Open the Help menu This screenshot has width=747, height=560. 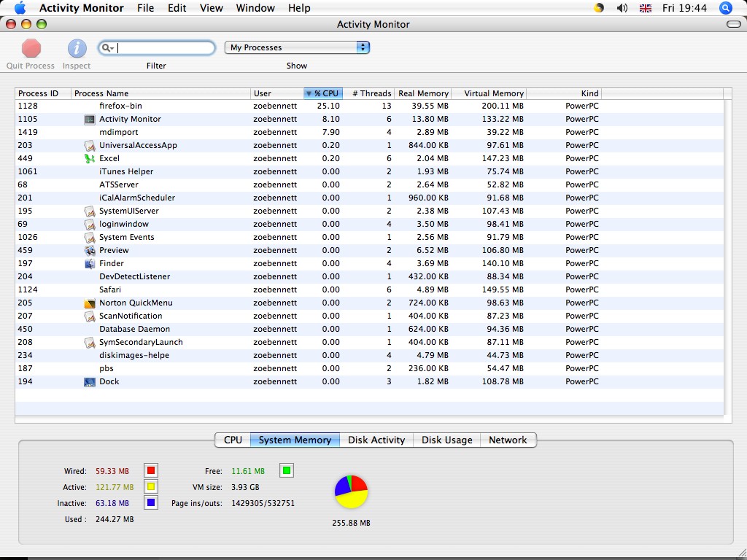[299, 7]
